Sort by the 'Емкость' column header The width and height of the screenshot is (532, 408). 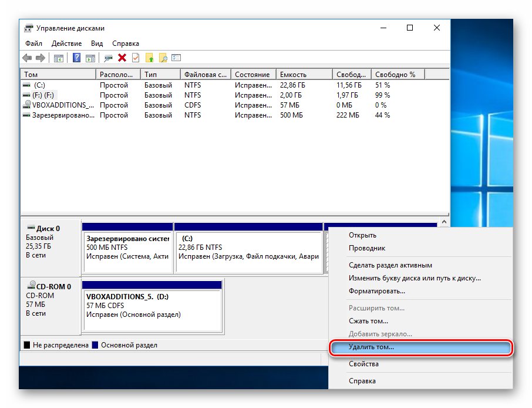pos(293,75)
